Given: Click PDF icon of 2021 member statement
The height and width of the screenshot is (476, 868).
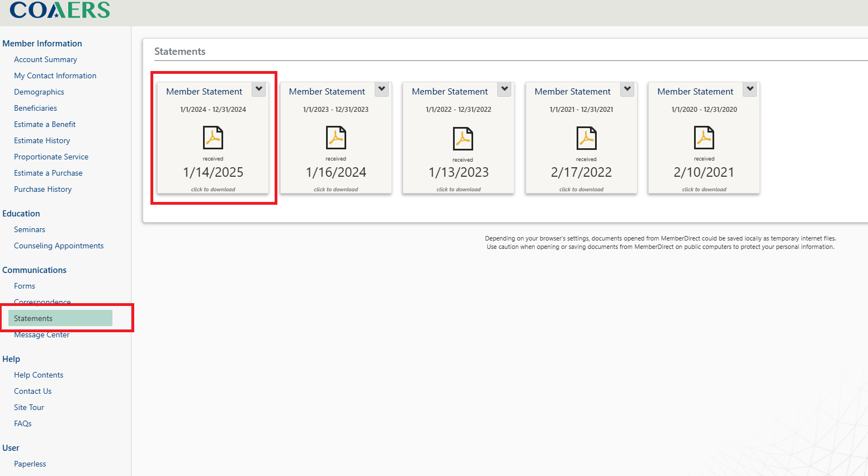Looking at the screenshot, I should coord(586,138).
